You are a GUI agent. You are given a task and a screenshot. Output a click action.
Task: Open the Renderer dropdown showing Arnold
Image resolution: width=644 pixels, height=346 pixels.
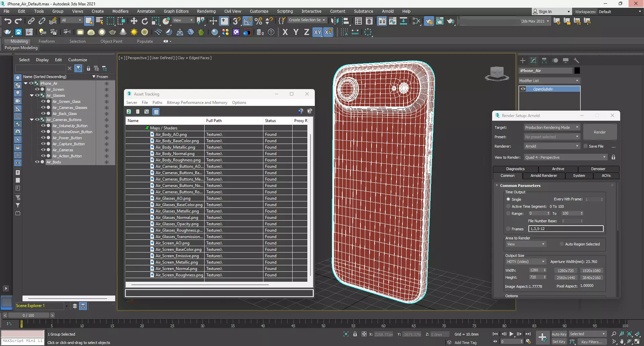click(552, 146)
